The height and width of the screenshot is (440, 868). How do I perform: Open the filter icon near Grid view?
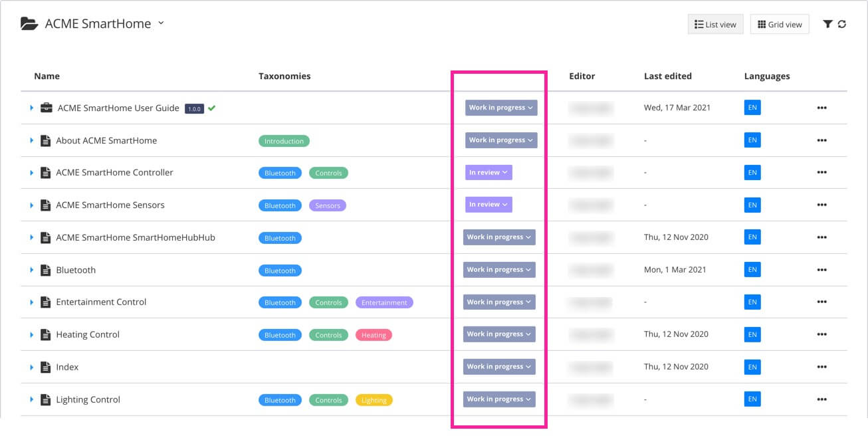827,23
